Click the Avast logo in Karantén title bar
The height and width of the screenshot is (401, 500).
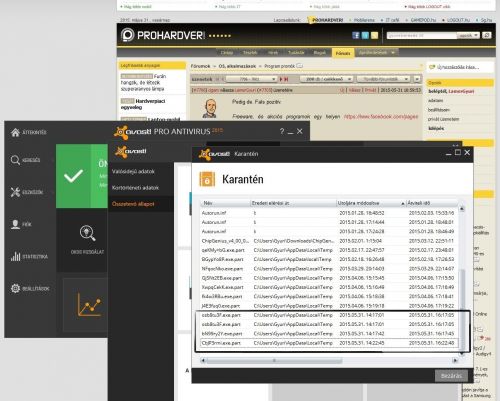[214, 154]
